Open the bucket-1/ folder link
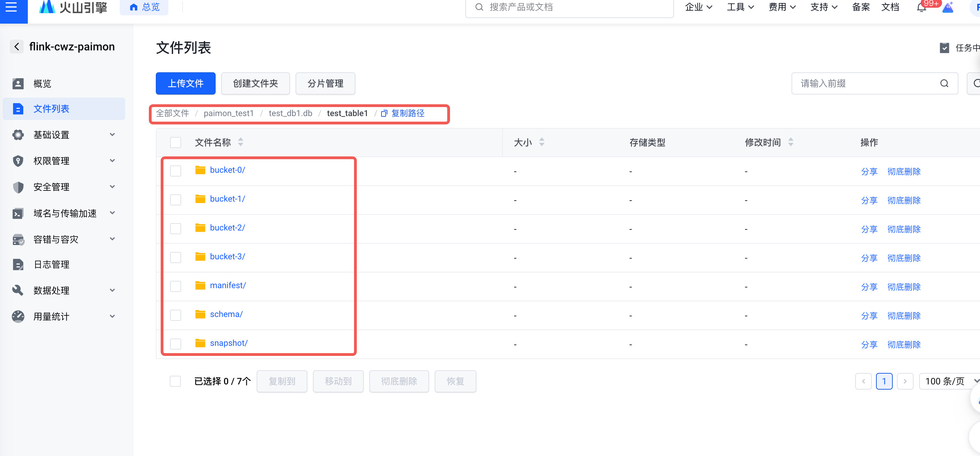 tap(227, 199)
